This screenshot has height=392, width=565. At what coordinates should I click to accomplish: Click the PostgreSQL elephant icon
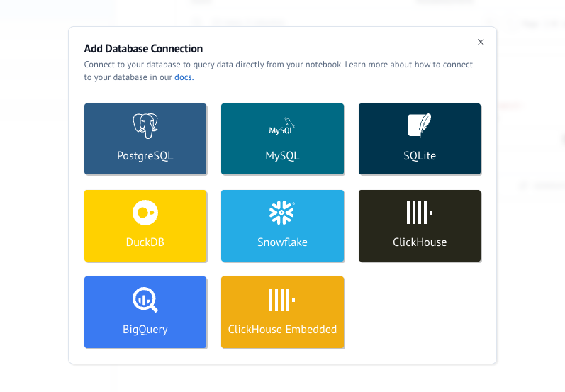145,126
